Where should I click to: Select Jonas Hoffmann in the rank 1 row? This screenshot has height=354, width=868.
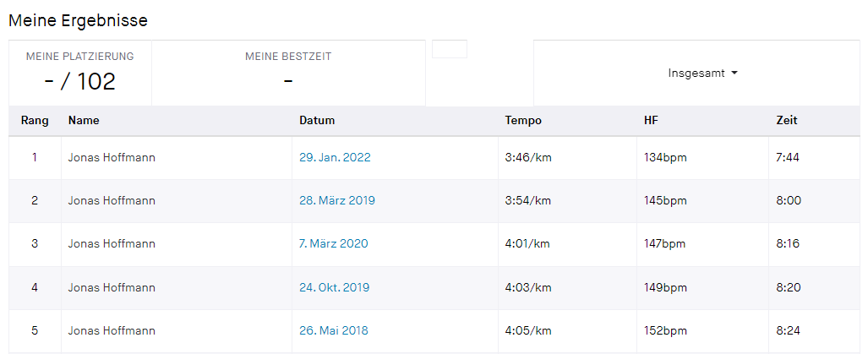click(112, 157)
